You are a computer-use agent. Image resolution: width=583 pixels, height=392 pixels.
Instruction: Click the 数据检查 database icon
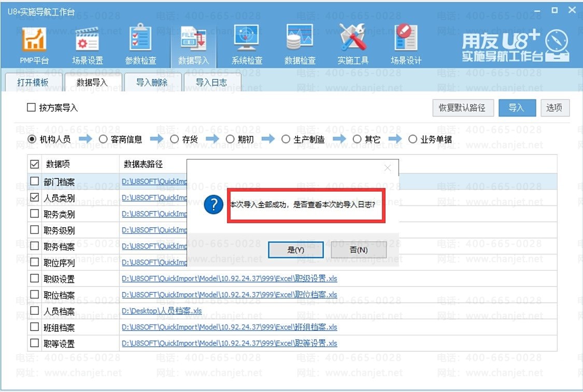click(x=300, y=40)
